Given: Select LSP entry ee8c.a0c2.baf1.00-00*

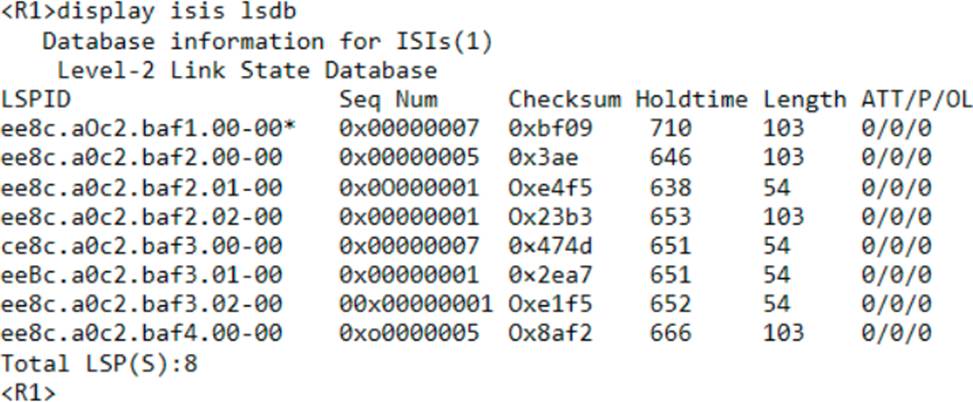Looking at the screenshot, I should pyautogui.click(x=148, y=128).
